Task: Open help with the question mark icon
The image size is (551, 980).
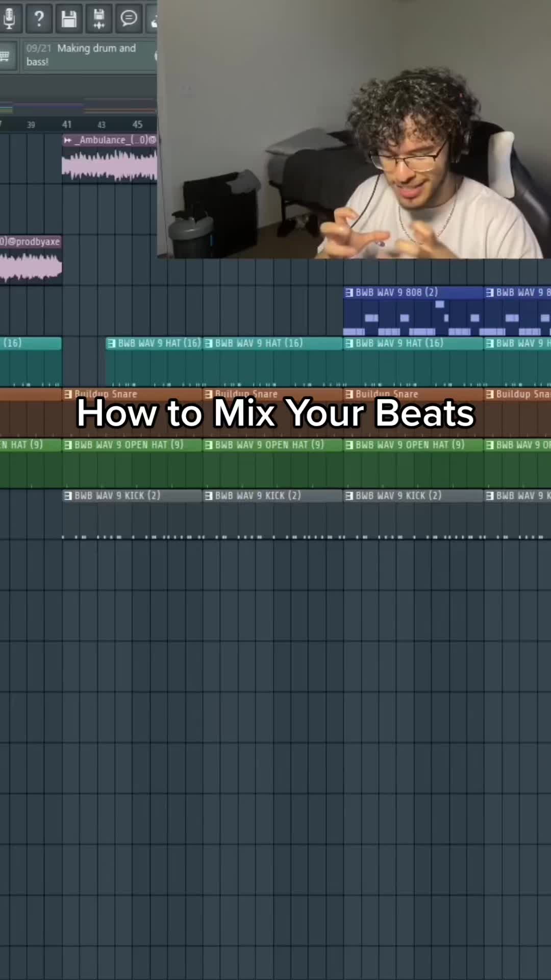Action: click(x=39, y=18)
